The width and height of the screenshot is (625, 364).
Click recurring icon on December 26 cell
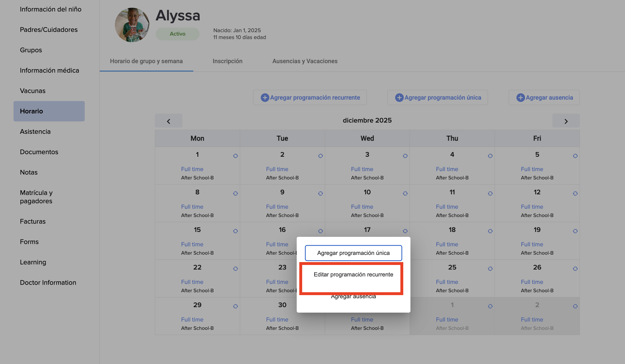point(575,269)
